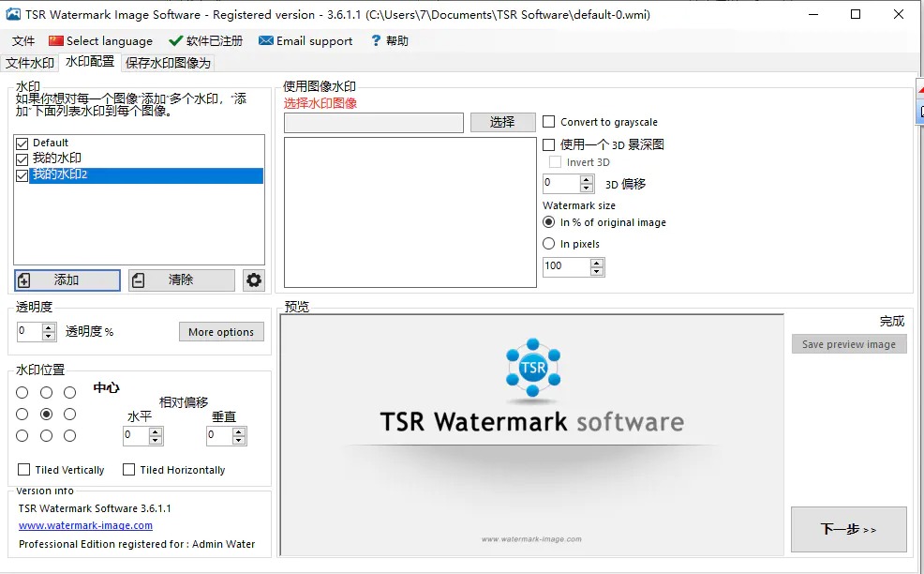Open the 文件 menu
The width and height of the screenshot is (924, 574).
click(22, 40)
